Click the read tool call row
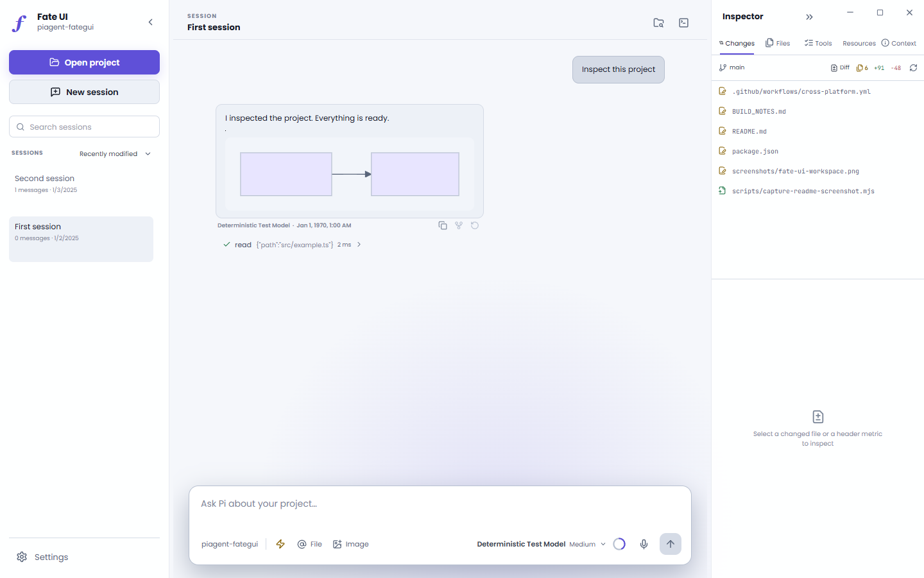Screen dimensions: 924x578 292,245
